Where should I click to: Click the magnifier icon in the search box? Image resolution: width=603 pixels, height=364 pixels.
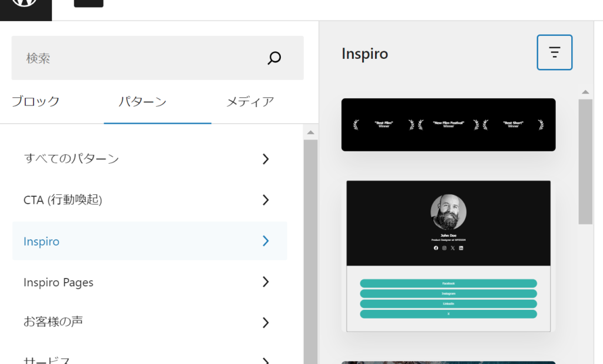coord(274,58)
